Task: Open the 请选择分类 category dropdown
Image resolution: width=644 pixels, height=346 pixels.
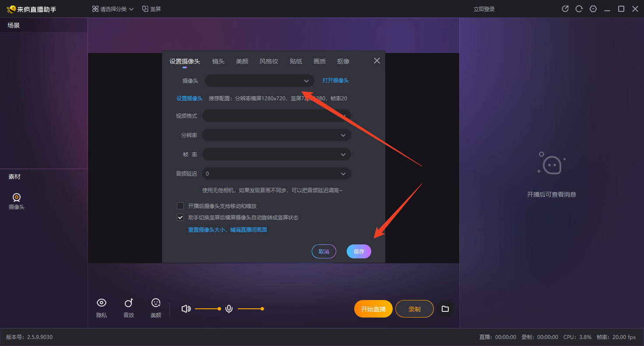Action: (x=113, y=8)
